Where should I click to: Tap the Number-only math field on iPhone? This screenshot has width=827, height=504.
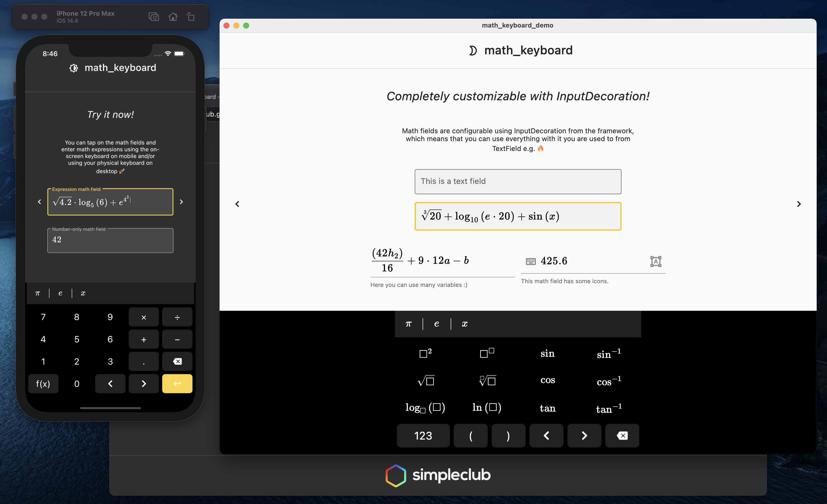[x=110, y=240]
